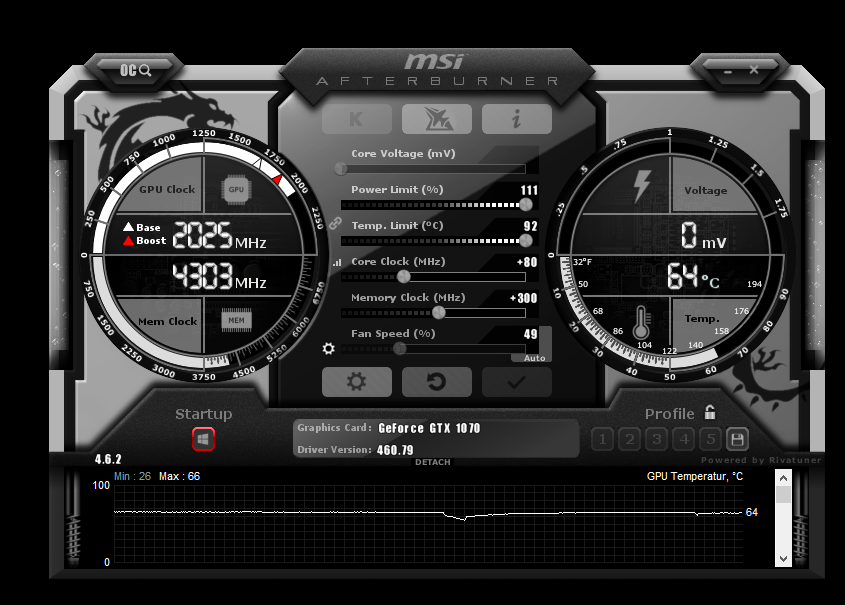Image resolution: width=845 pixels, height=605 pixels.
Task: Click the 4303 MHz memory clock readout
Action: (x=219, y=276)
